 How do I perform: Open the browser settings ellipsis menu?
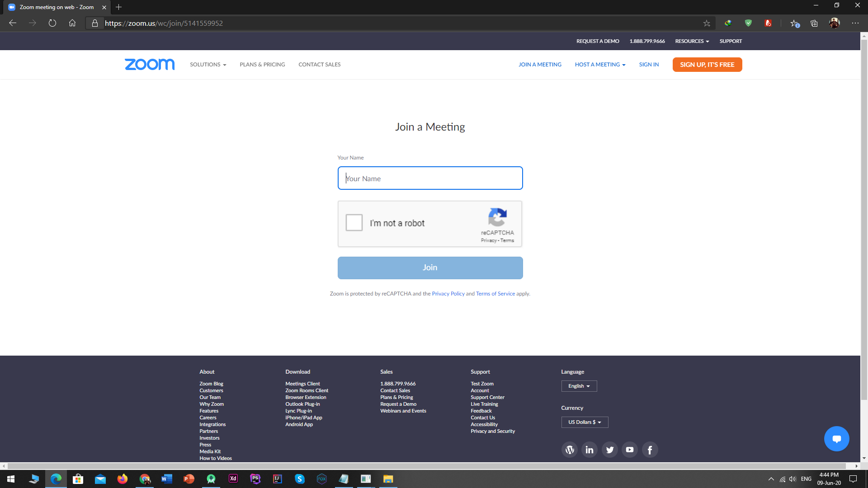855,23
